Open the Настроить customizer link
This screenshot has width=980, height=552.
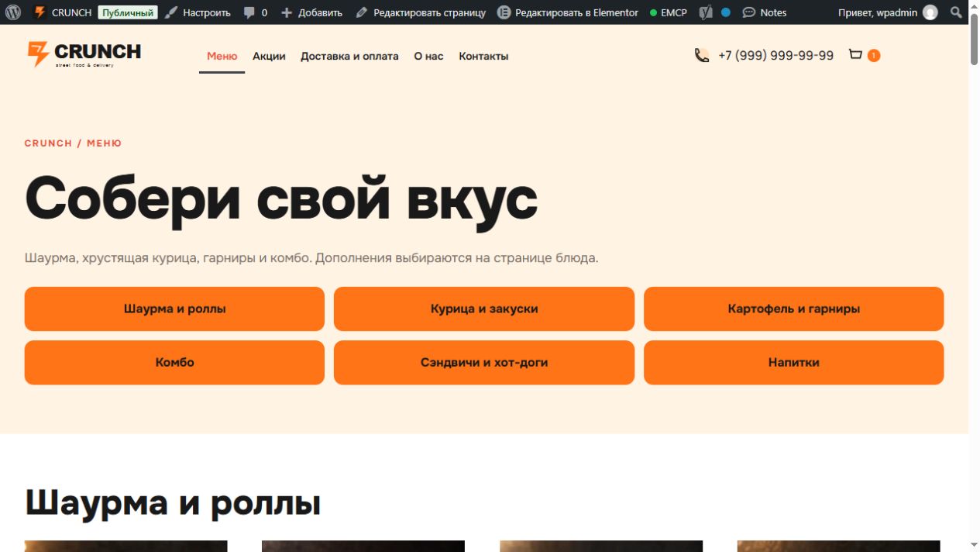coord(206,12)
